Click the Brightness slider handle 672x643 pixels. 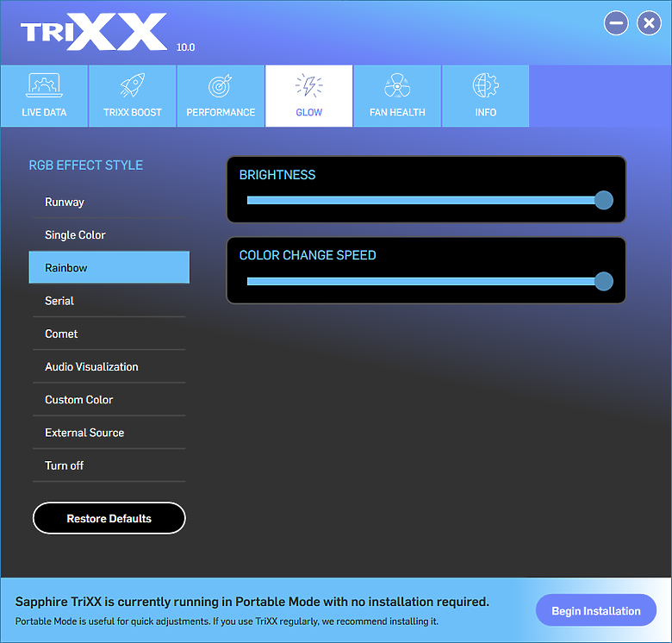click(603, 200)
